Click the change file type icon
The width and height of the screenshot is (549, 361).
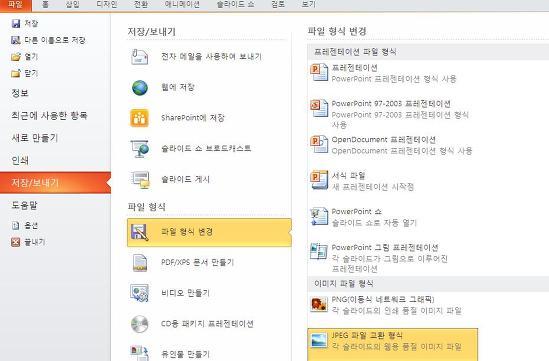[140, 232]
